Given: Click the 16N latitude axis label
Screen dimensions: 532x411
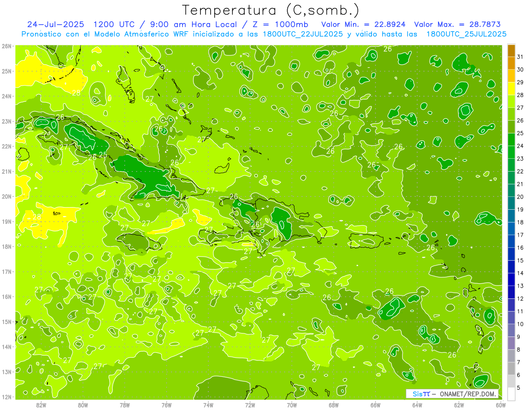Looking at the screenshot, I should 7,297.
